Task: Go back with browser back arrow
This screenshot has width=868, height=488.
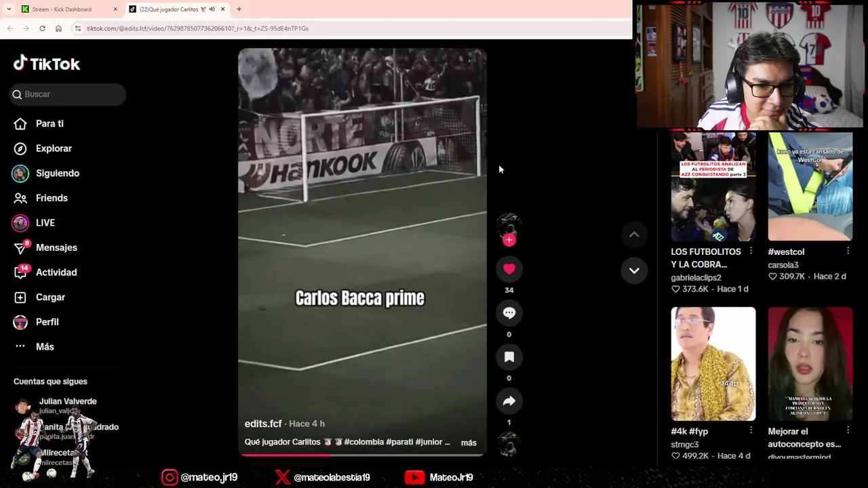Action: pos(10,28)
